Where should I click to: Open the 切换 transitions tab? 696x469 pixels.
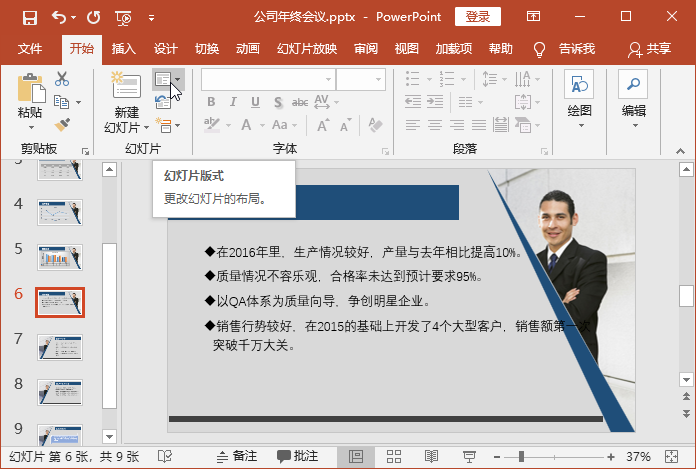pos(207,48)
